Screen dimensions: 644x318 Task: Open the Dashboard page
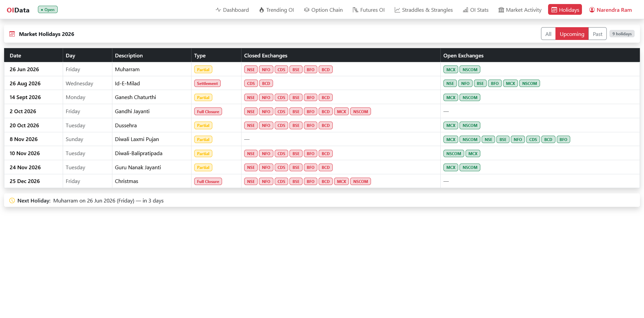(x=232, y=10)
